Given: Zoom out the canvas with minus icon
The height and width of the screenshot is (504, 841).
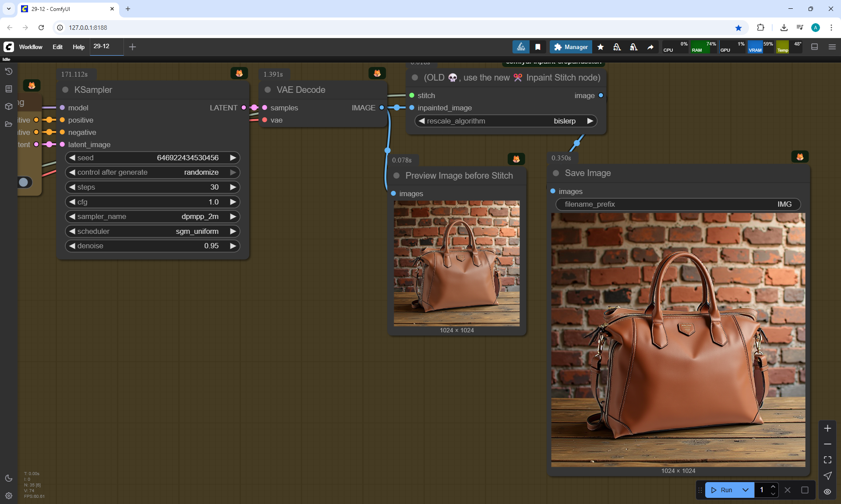Looking at the screenshot, I should [x=827, y=444].
